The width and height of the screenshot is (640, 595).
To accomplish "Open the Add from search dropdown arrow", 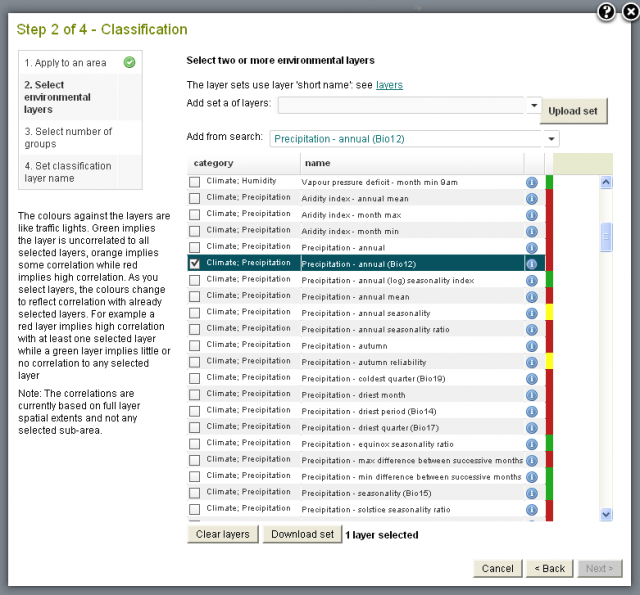I will (x=551, y=139).
